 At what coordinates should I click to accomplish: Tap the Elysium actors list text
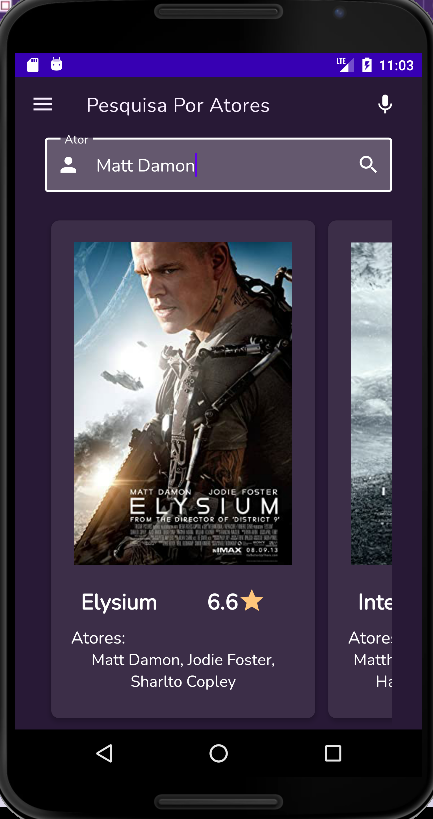(183, 671)
